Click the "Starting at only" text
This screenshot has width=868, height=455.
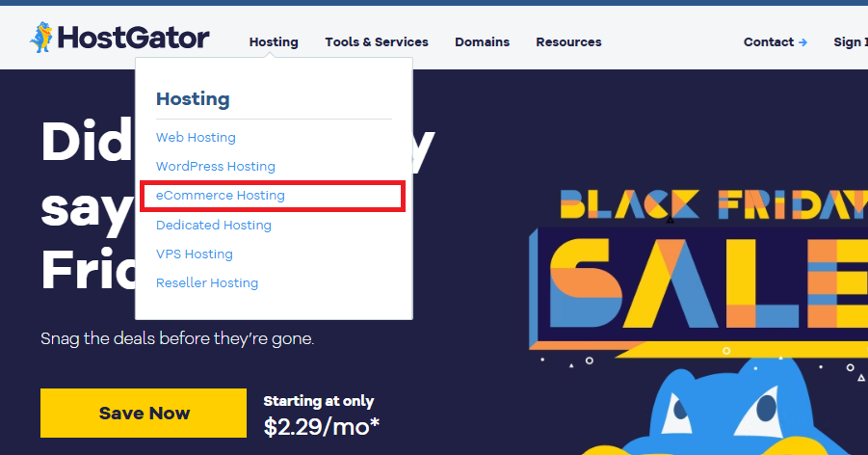click(x=319, y=401)
